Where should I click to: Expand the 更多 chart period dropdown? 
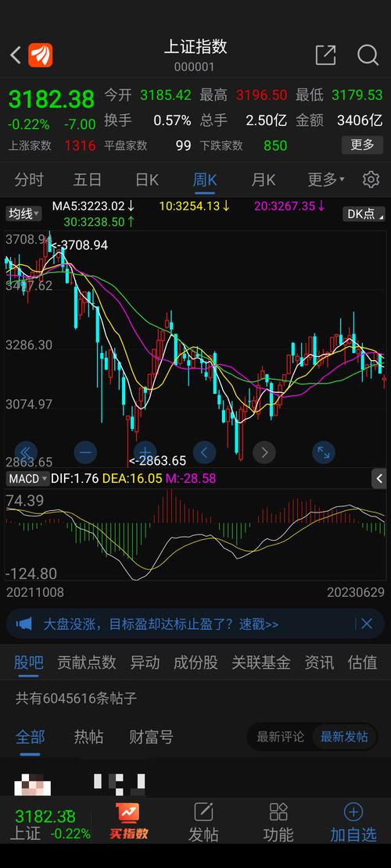(326, 180)
